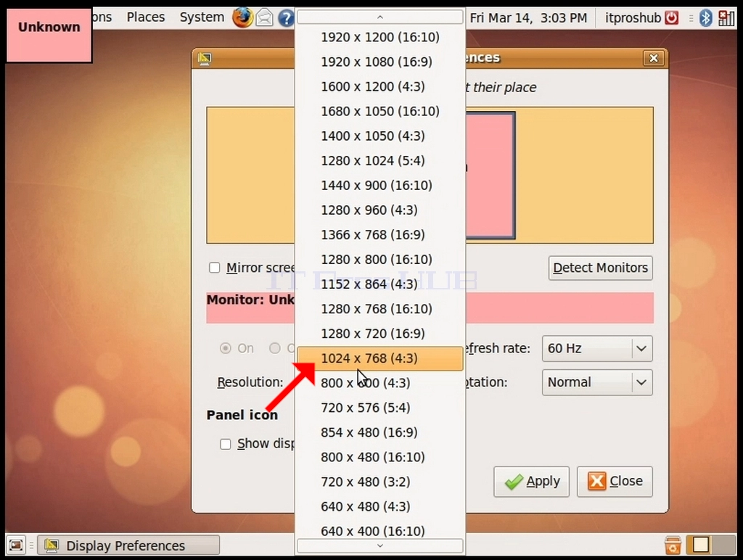Toggle the Show displays in panel checkbox
The image size is (743, 560).
tap(226, 444)
